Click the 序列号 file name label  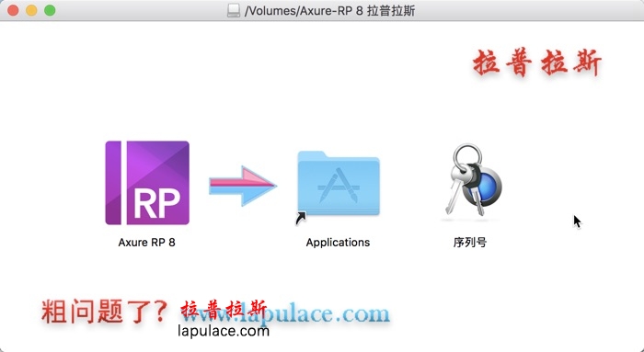coord(470,243)
